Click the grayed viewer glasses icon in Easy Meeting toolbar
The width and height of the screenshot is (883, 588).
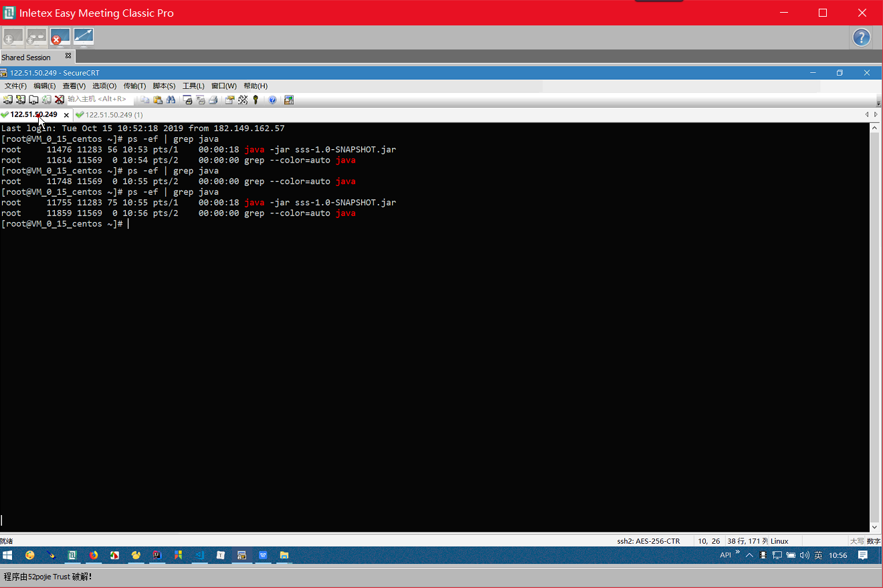(36, 37)
